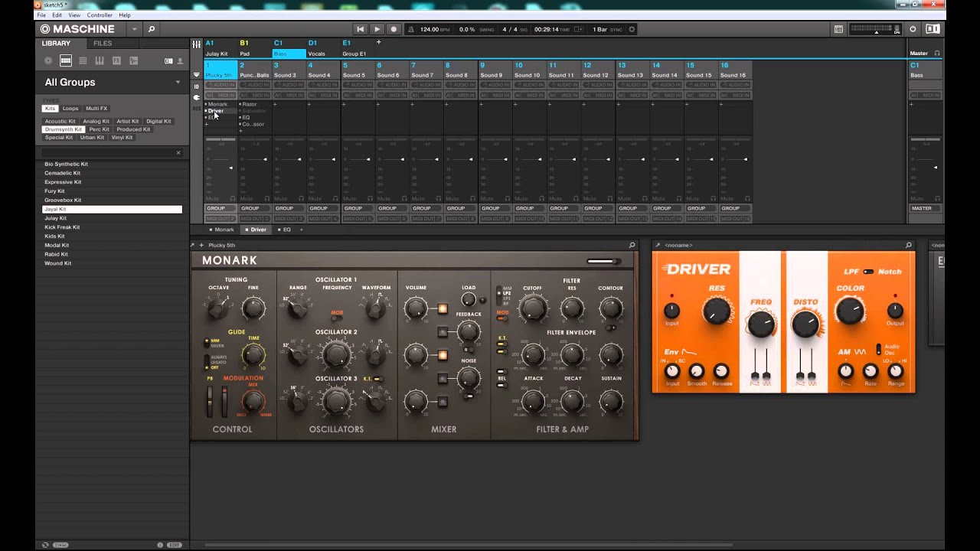The width and height of the screenshot is (980, 551).
Task: Open the View menu
Action: point(74,15)
